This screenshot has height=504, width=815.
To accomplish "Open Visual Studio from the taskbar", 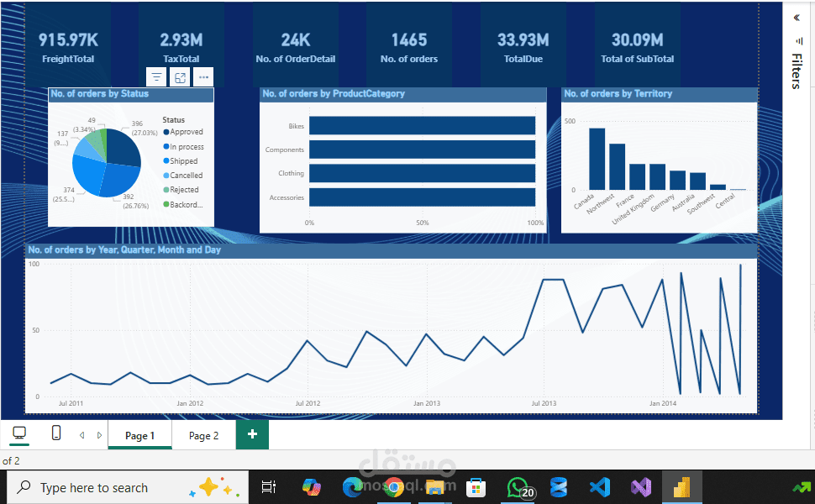I will click(641, 487).
